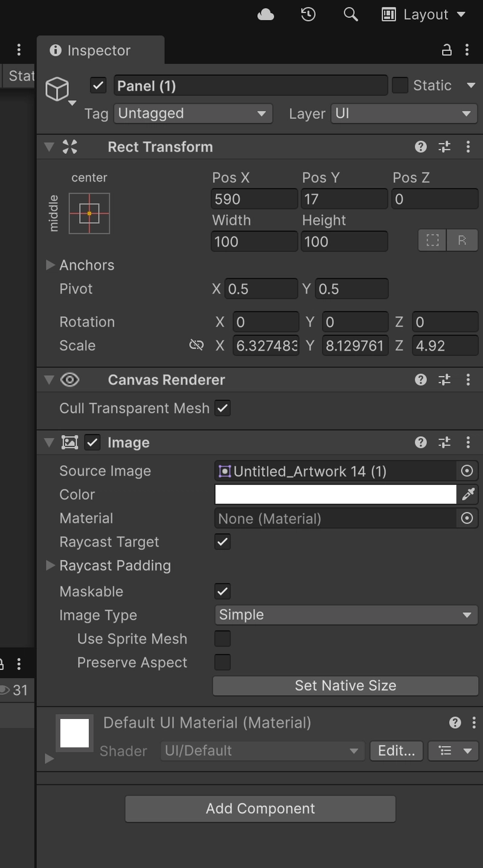Toggle the Static checkbox

400,85
